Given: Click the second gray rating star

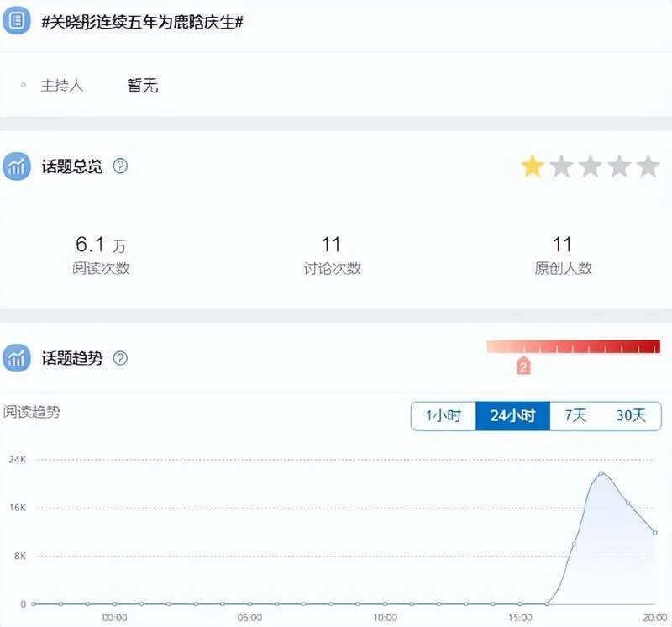Looking at the screenshot, I should [x=561, y=166].
